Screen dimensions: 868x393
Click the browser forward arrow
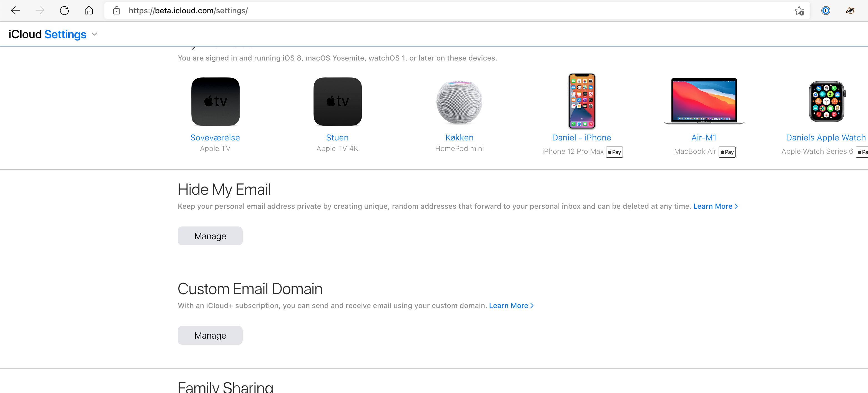point(40,11)
